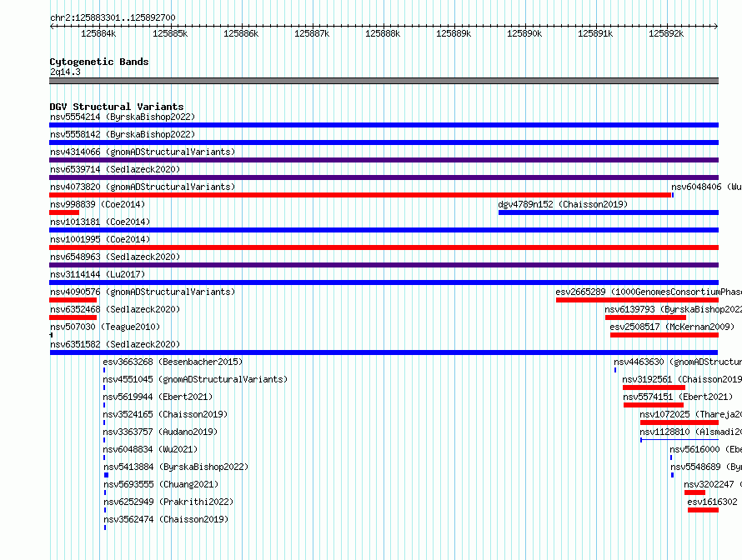Screen dimensions: 742x560
Task: Click the red nsv5574151 variant bar
Action: point(654,405)
